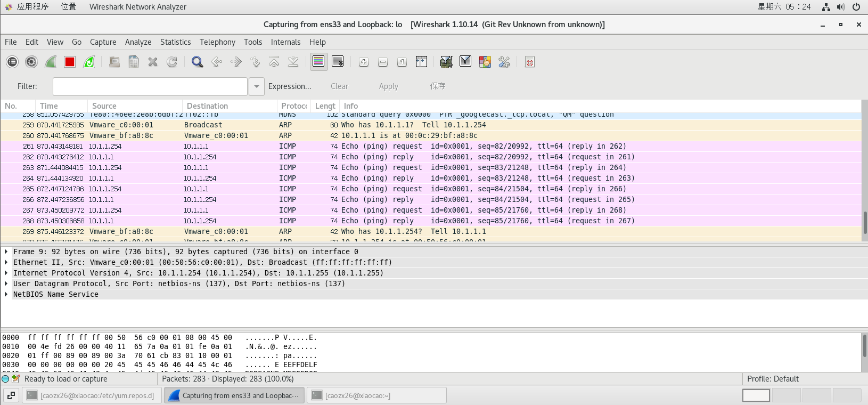The image size is (868, 405).
Task: Open the Statistics menu
Action: (x=175, y=42)
